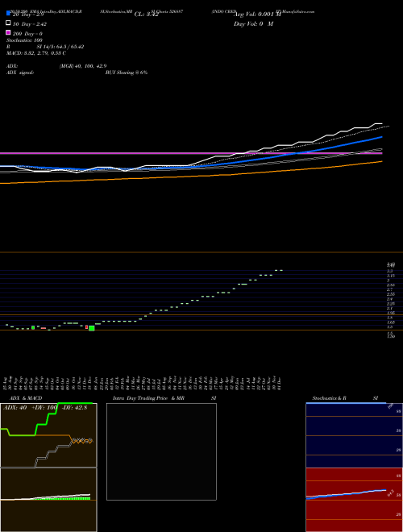Click the 'ADX: 40' value in ADX panel
Image resolution: width=403 pixels, height=532 pixels.
point(15,408)
